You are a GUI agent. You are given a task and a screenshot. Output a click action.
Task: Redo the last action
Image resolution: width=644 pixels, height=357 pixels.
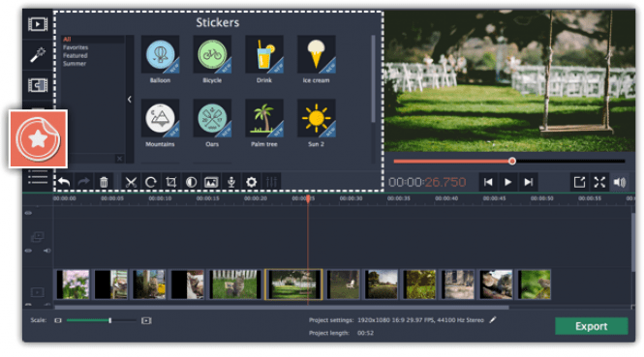pyautogui.click(x=84, y=182)
